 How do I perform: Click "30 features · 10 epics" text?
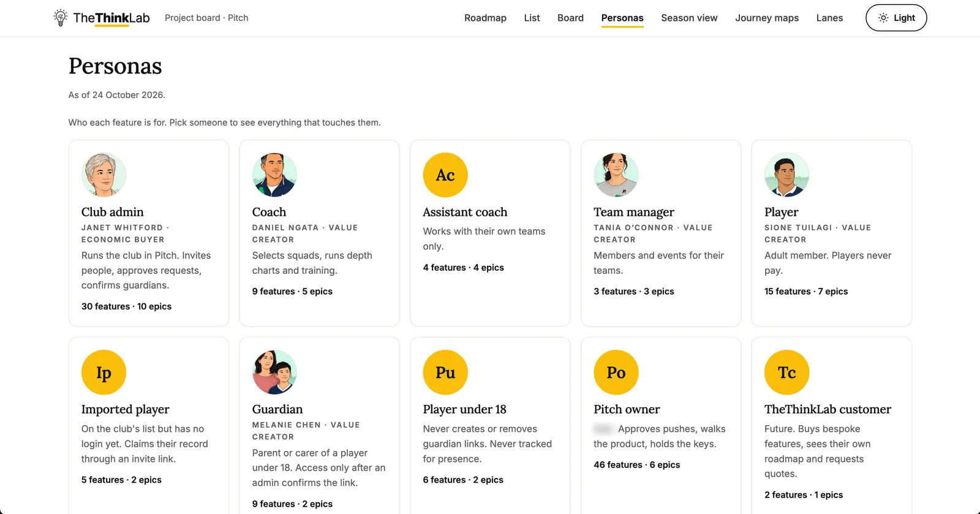(126, 306)
